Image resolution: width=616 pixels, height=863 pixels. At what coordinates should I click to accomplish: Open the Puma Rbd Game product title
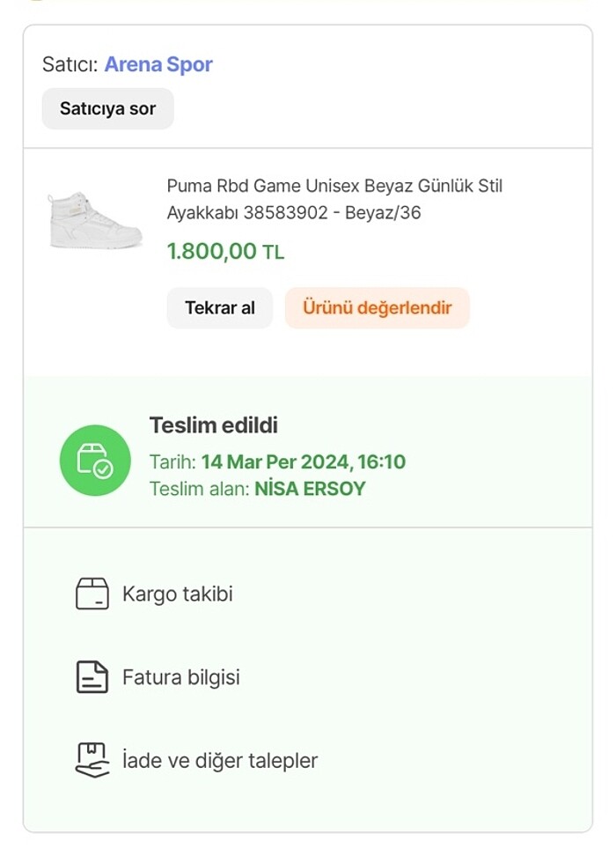click(x=334, y=199)
